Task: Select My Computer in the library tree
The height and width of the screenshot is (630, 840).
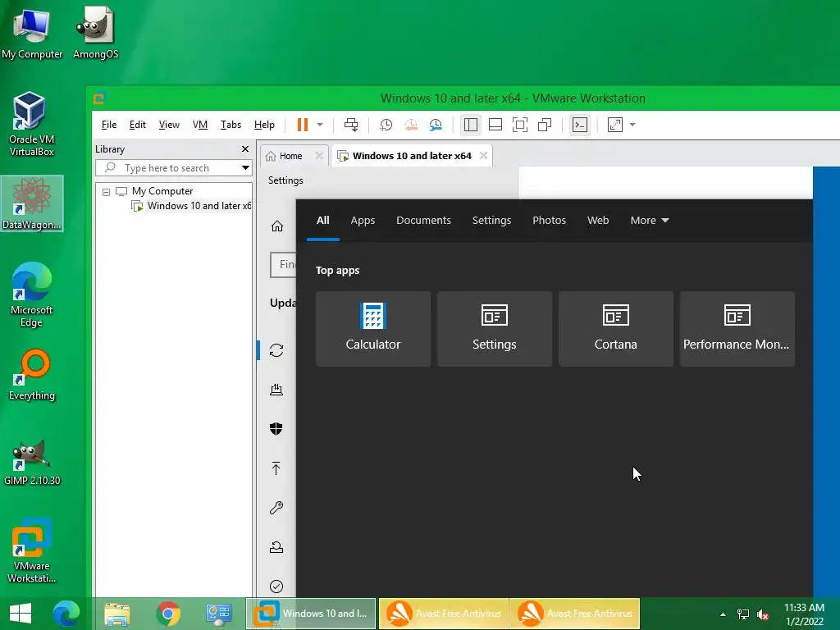Action: pos(162,190)
